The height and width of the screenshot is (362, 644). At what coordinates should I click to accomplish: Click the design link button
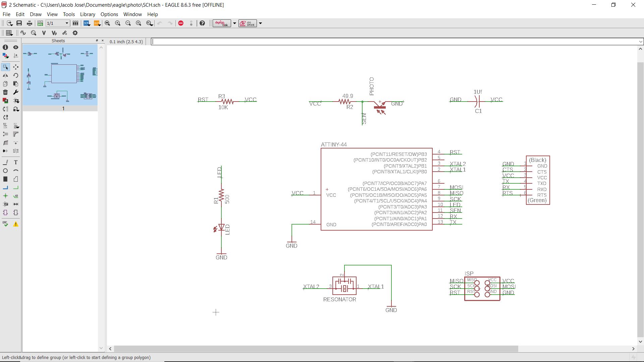point(221,23)
